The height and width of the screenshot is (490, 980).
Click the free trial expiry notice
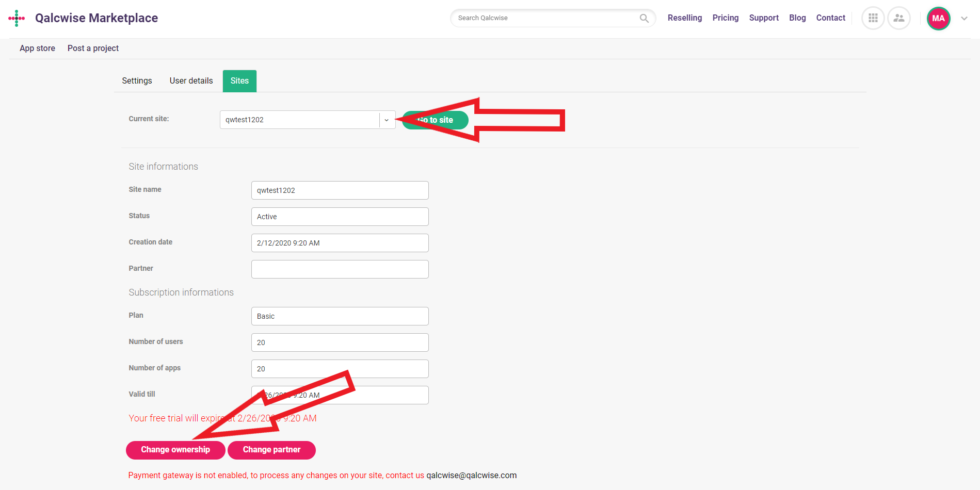[222, 418]
